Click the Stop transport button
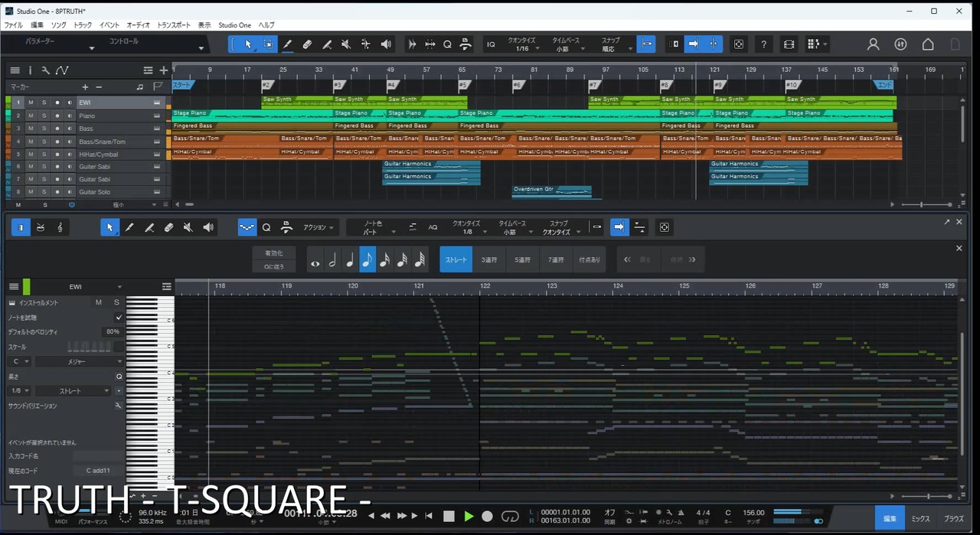This screenshot has height=535, width=980. [449, 517]
